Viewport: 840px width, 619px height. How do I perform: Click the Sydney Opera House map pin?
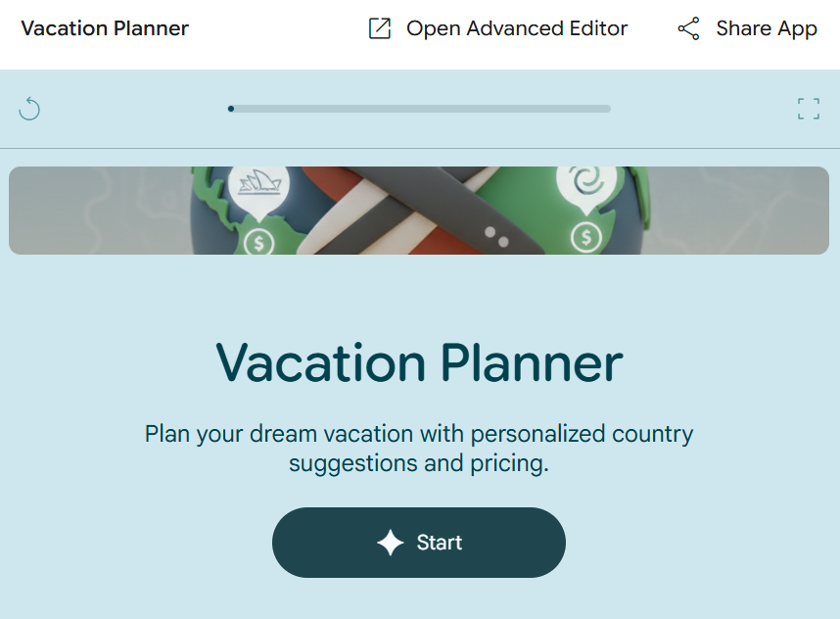pyautogui.click(x=259, y=186)
